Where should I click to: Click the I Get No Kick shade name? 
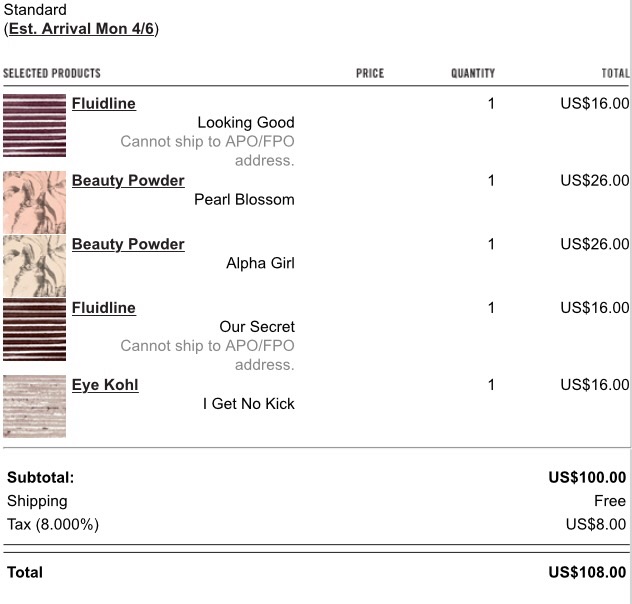[x=249, y=404]
